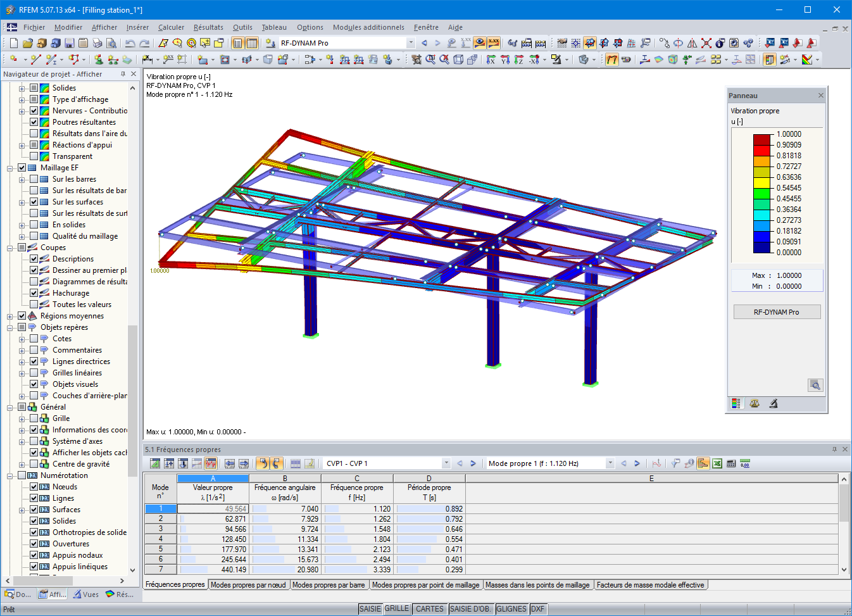
Task: Enable the Transparent checkbox
Action: coord(34,156)
